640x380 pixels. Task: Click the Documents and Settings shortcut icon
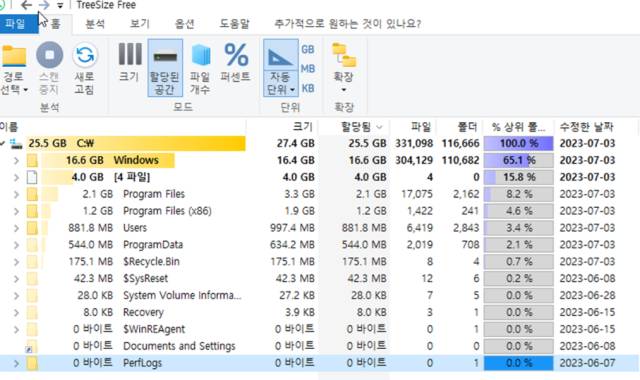click(x=31, y=346)
